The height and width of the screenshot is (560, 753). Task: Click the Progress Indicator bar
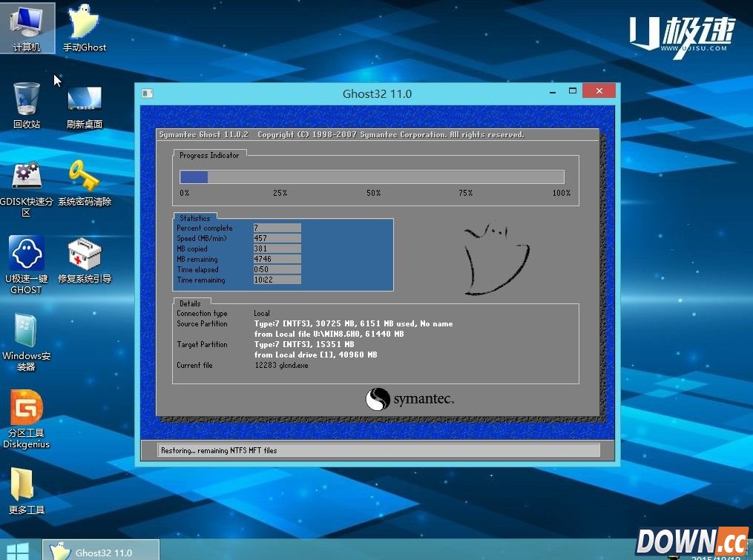(x=371, y=177)
